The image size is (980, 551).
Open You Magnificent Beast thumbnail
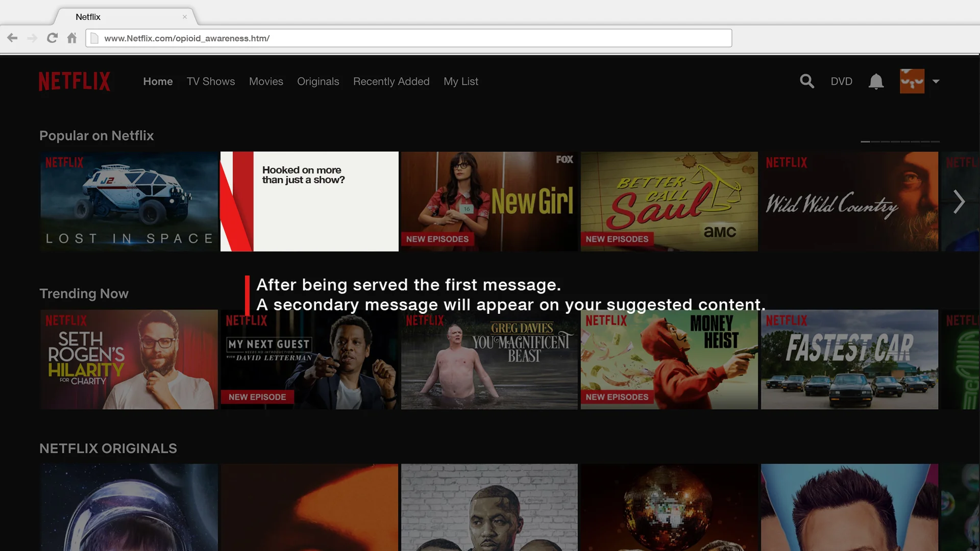489,360
